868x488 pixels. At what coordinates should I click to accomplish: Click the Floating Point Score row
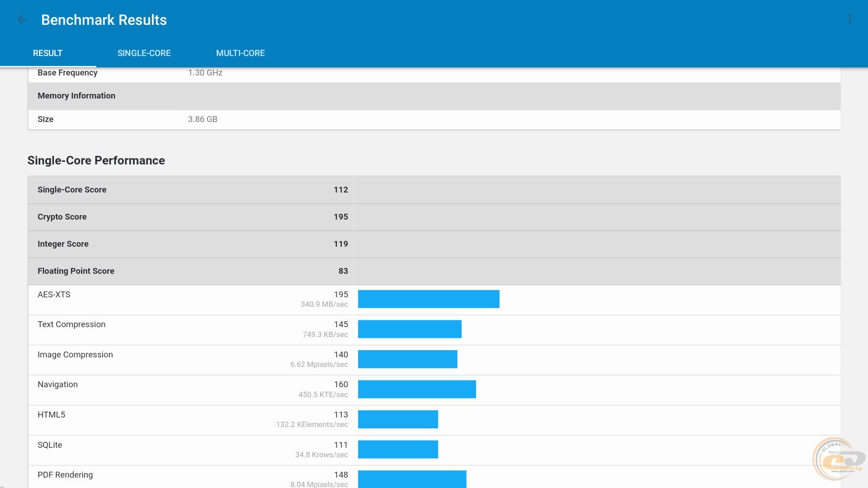pyautogui.click(x=192, y=271)
